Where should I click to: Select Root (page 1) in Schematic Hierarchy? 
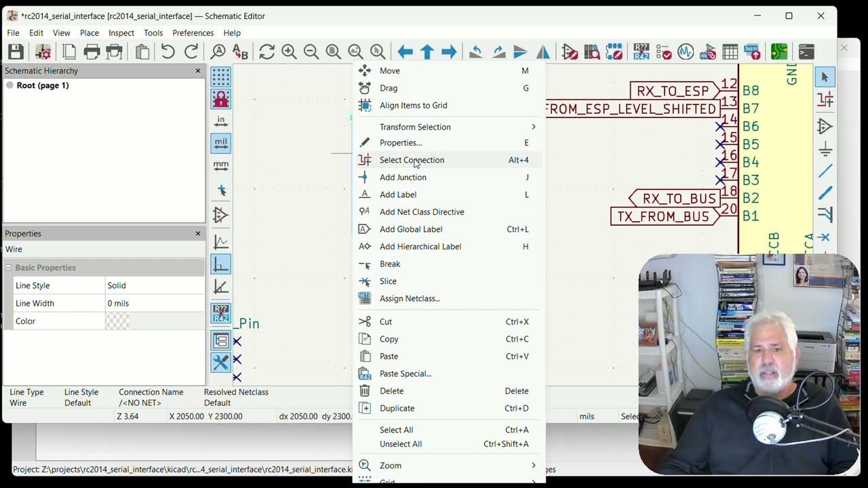pos(43,85)
